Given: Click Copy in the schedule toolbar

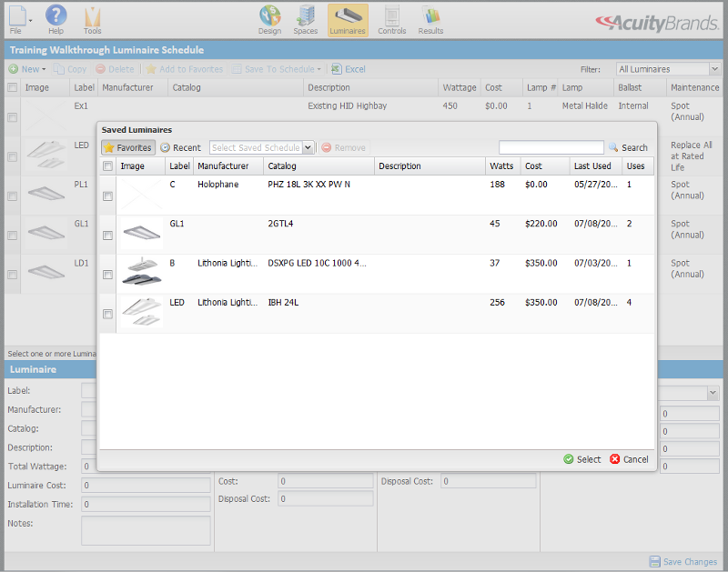Looking at the screenshot, I should tap(70, 69).
